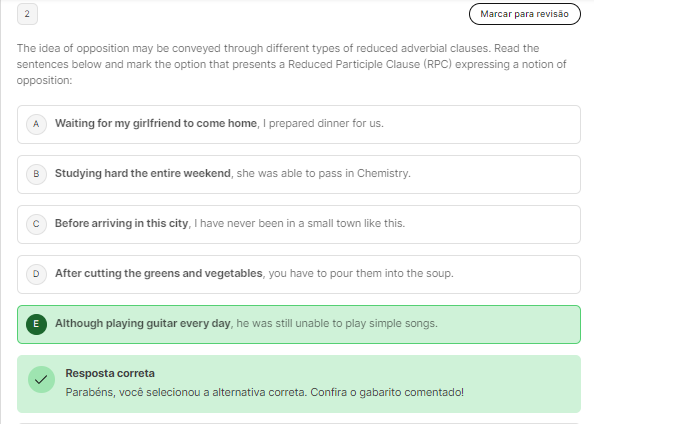Screen dimensions: 695x424
Task: Click "I prepared dinner for us" text
Action: click(323, 124)
